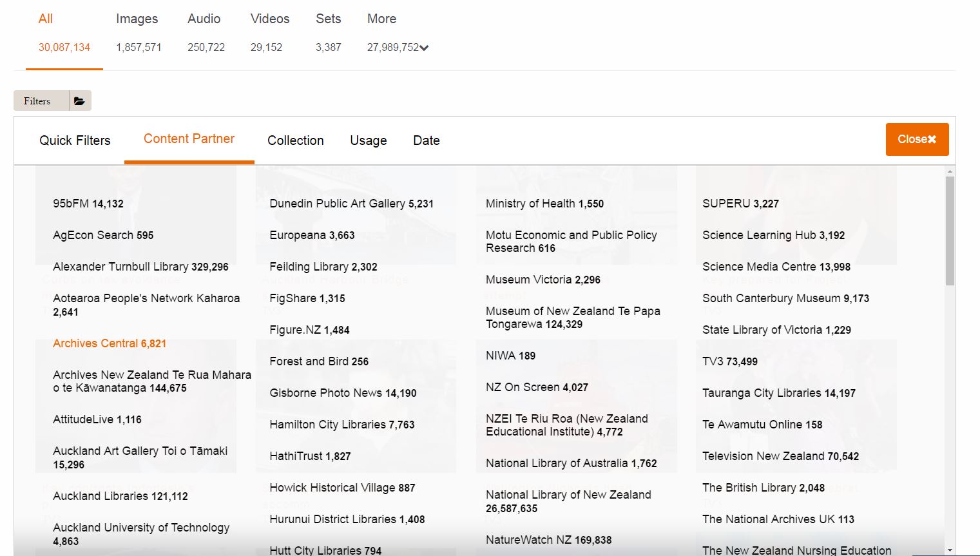The height and width of the screenshot is (556, 980).
Task: Filter by Auckland University of Technology
Action: 141,534
